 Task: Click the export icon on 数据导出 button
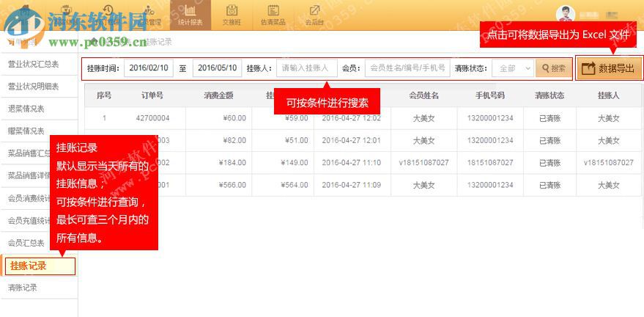coord(588,68)
